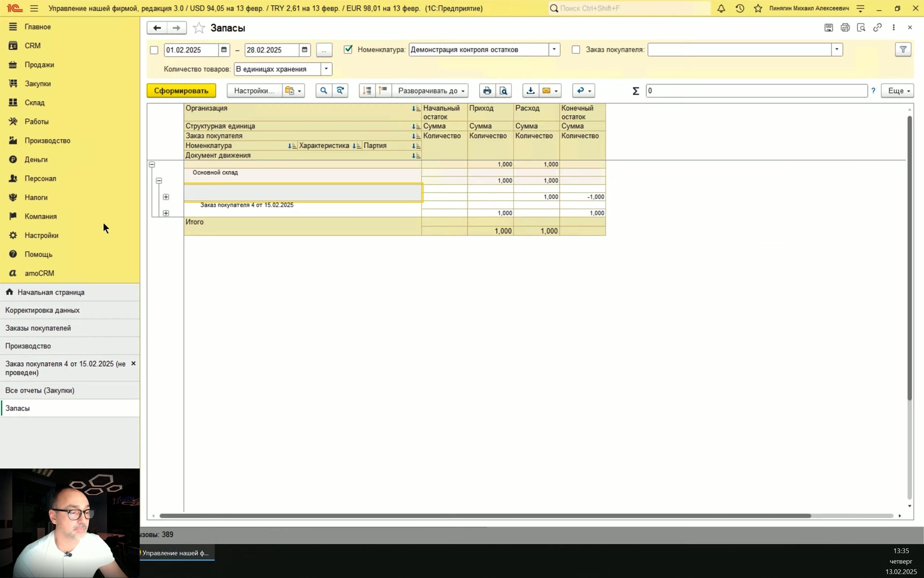
Task: Open notifications bell icon
Action: point(721,8)
